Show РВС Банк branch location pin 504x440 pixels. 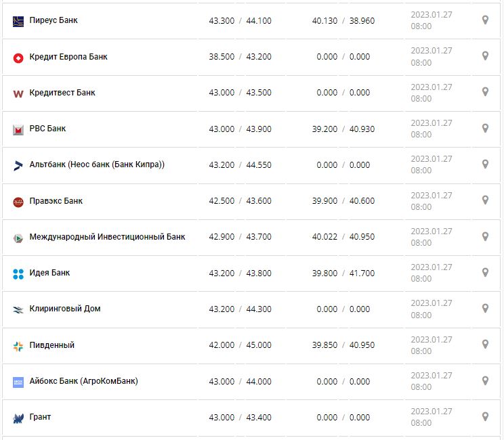click(x=485, y=129)
